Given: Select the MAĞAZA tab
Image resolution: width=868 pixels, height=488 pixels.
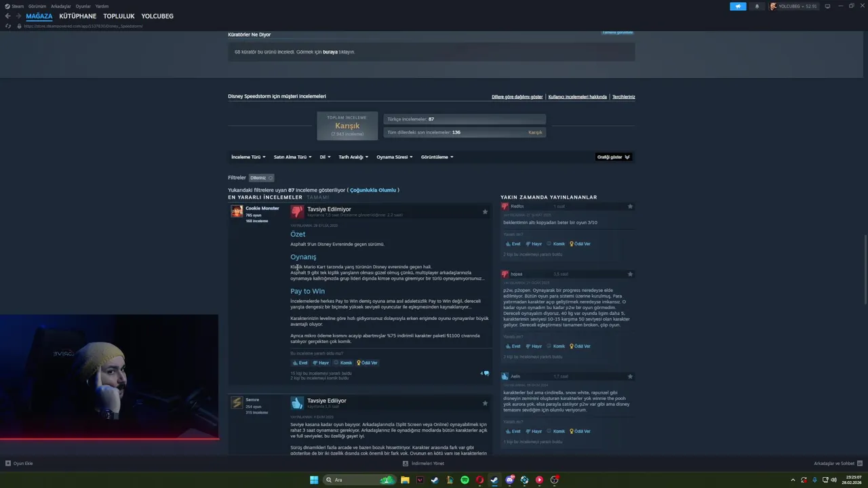Looking at the screenshot, I should [39, 16].
